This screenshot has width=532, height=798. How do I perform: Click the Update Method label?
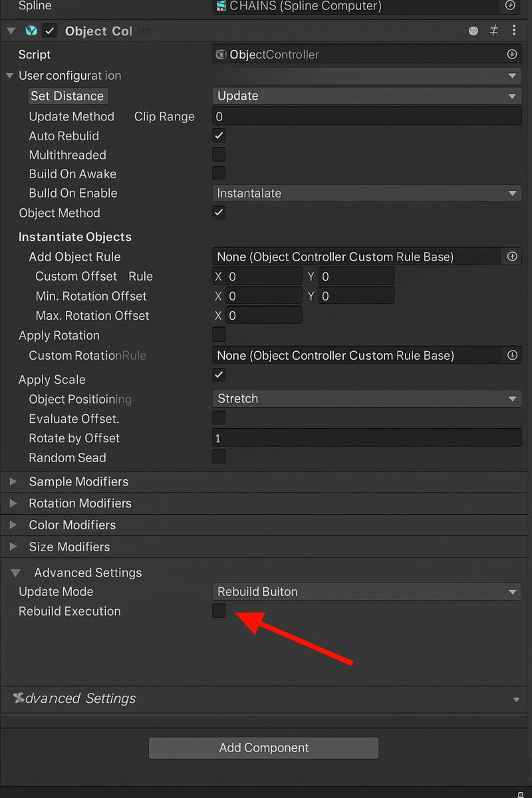click(x=72, y=116)
